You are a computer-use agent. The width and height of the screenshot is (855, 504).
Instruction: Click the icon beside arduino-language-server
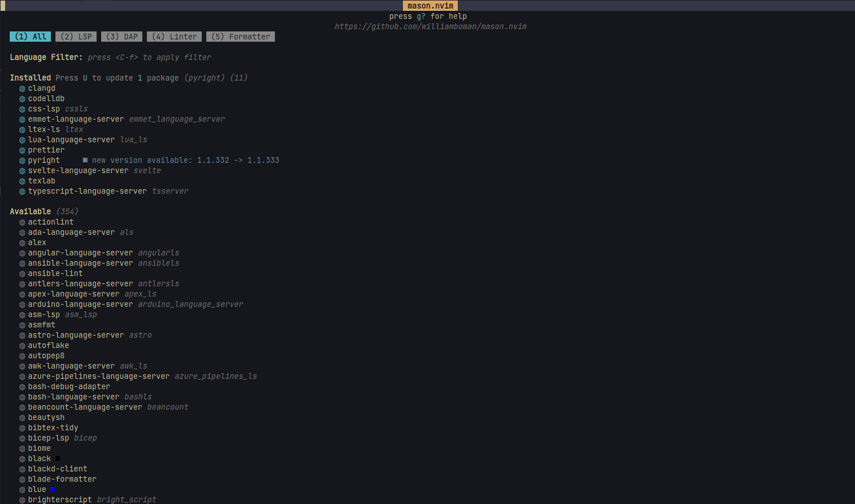click(x=22, y=305)
